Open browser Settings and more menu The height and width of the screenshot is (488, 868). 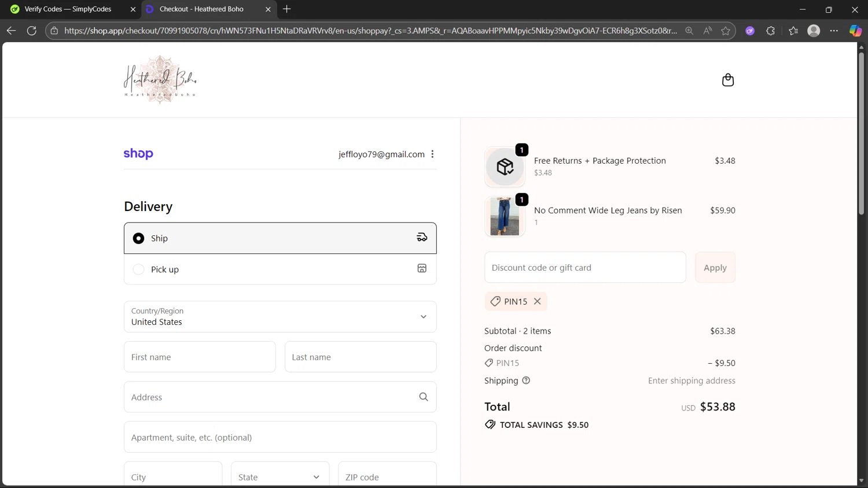834,31
